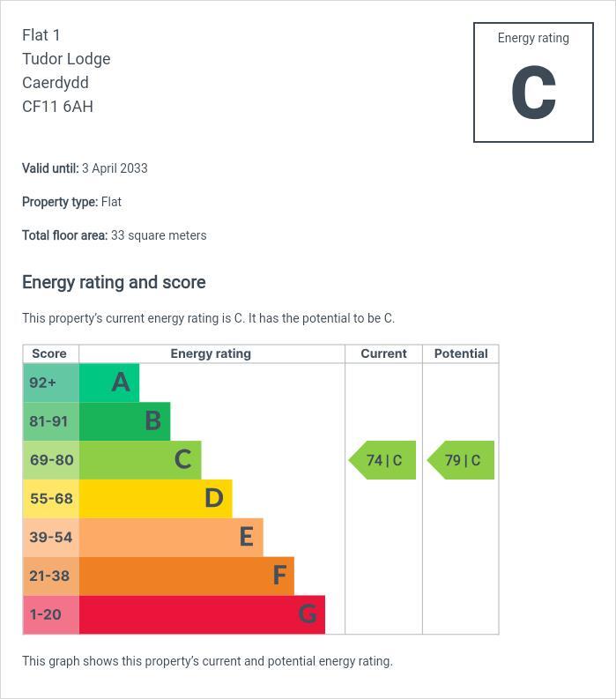
Task: Click the large energy rating C box
Action: coord(533,83)
